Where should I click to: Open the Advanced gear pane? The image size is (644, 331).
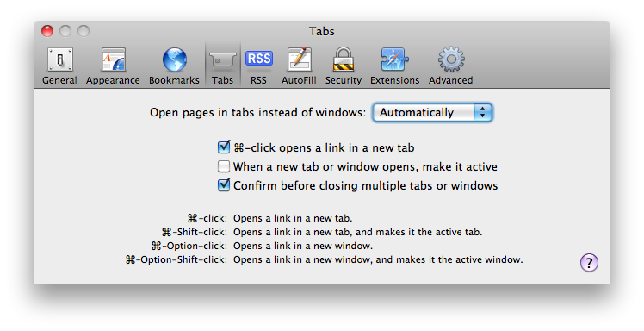pyautogui.click(x=451, y=66)
